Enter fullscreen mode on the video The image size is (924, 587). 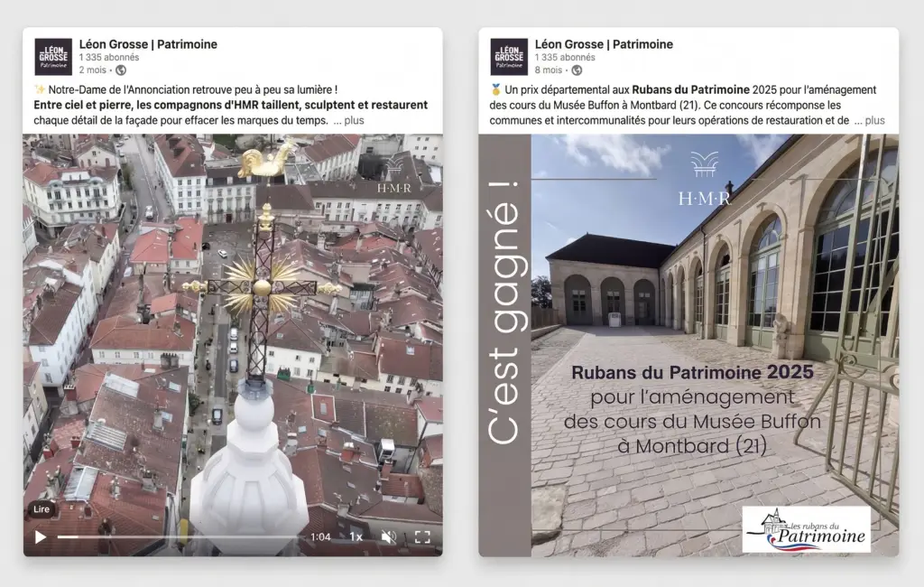pos(424,536)
